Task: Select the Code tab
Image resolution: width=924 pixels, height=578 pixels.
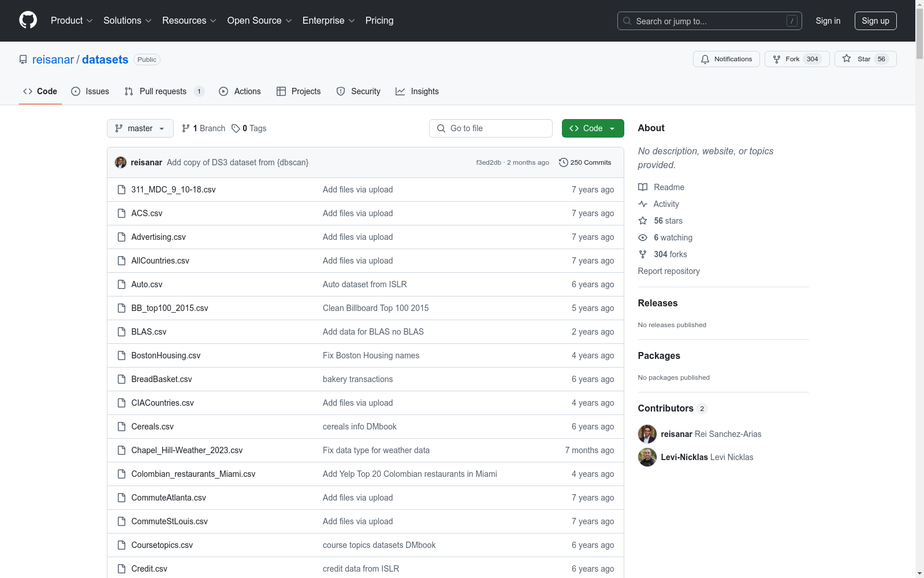Action: tap(40, 91)
